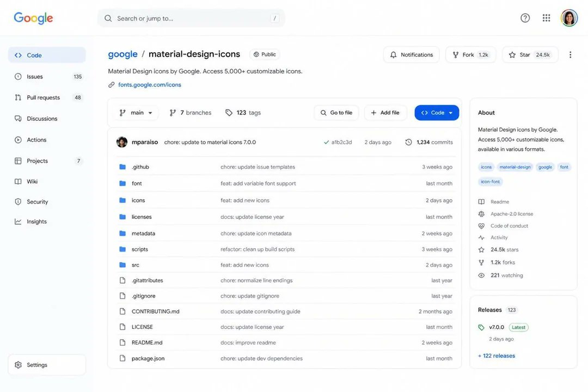Image resolution: width=588 pixels, height=392 pixels.
Task: Click the Add file button
Action: click(x=385, y=113)
